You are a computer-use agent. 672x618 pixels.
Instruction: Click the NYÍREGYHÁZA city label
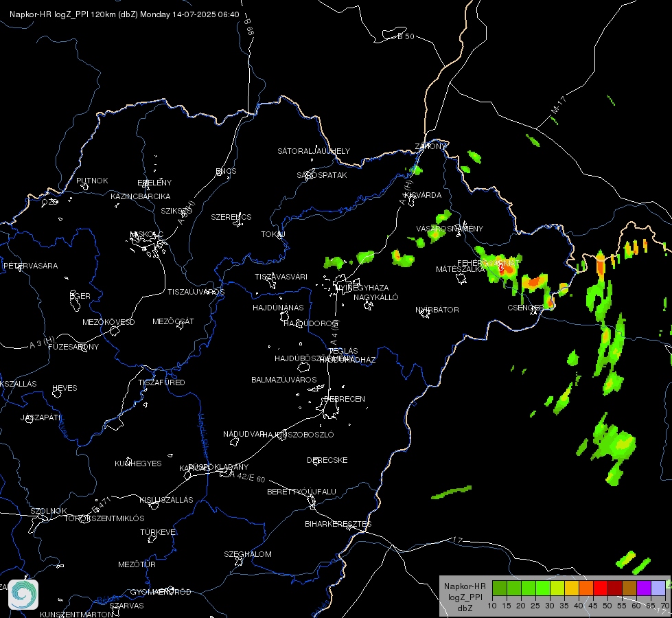tap(362, 288)
